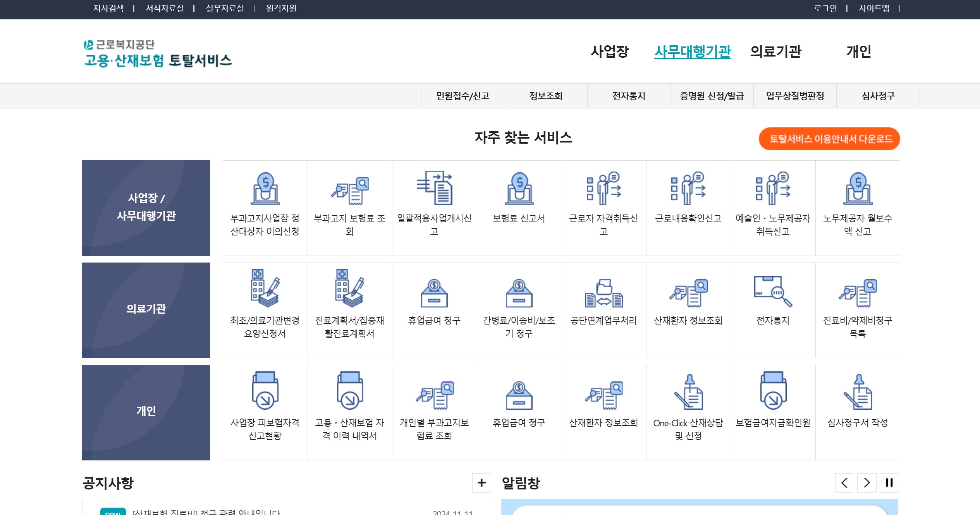Click 부과고지 보험료 조회 icon
Screen dimensions: 980x515
coord(349,191)
